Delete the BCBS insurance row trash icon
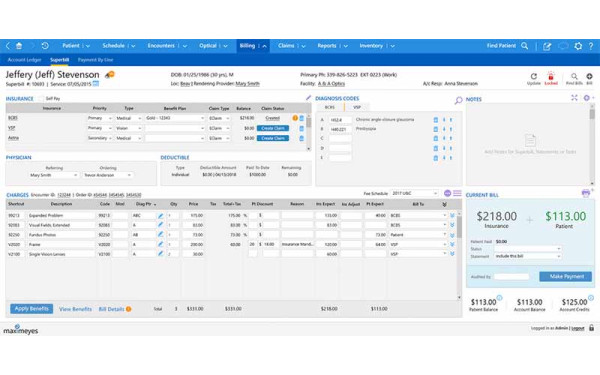Image resolution: width=600 pixels, height=375 pixels. (x=302, y=118)
